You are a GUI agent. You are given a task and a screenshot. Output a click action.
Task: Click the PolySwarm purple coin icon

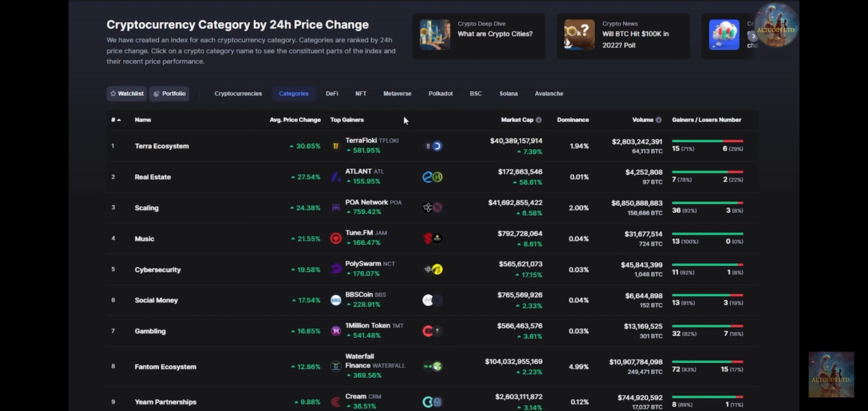[x=336, y=269]
